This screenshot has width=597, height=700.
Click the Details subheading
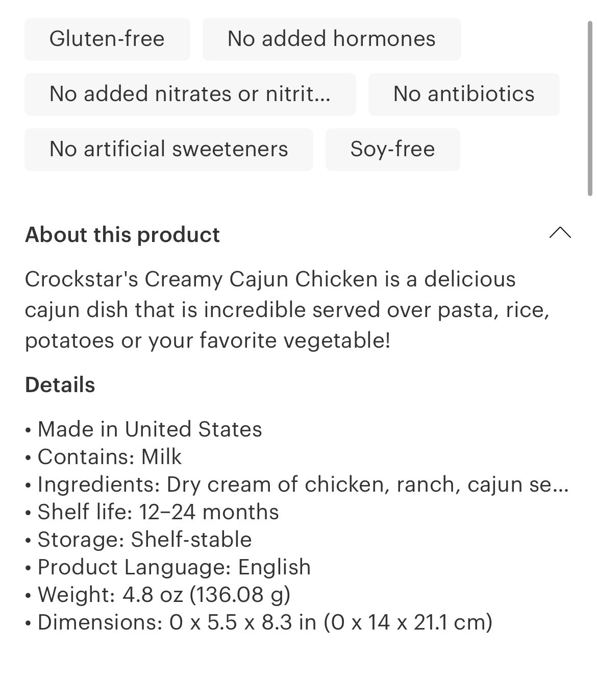(x=60, y=385)
